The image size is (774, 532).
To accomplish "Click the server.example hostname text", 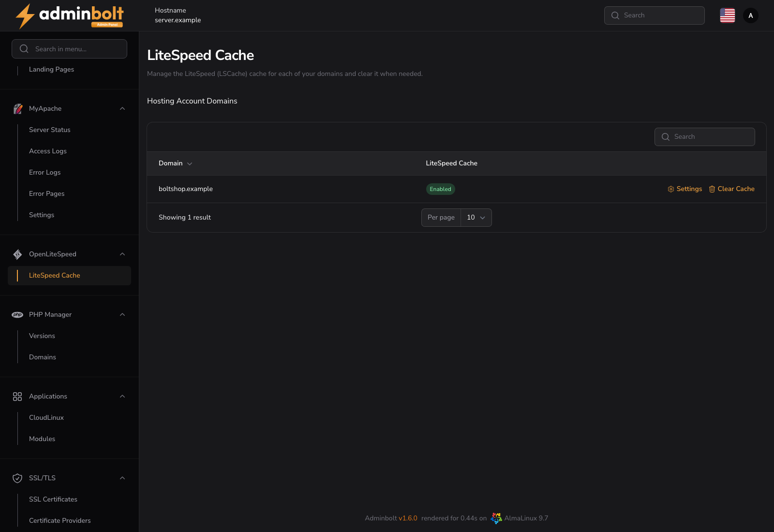I will 178,20.
